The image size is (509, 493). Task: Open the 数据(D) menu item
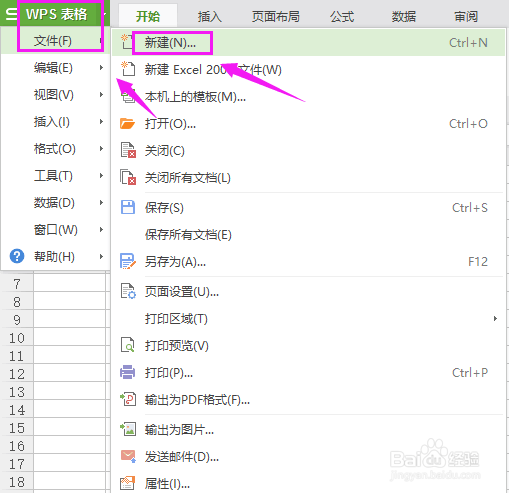[55, 202]
